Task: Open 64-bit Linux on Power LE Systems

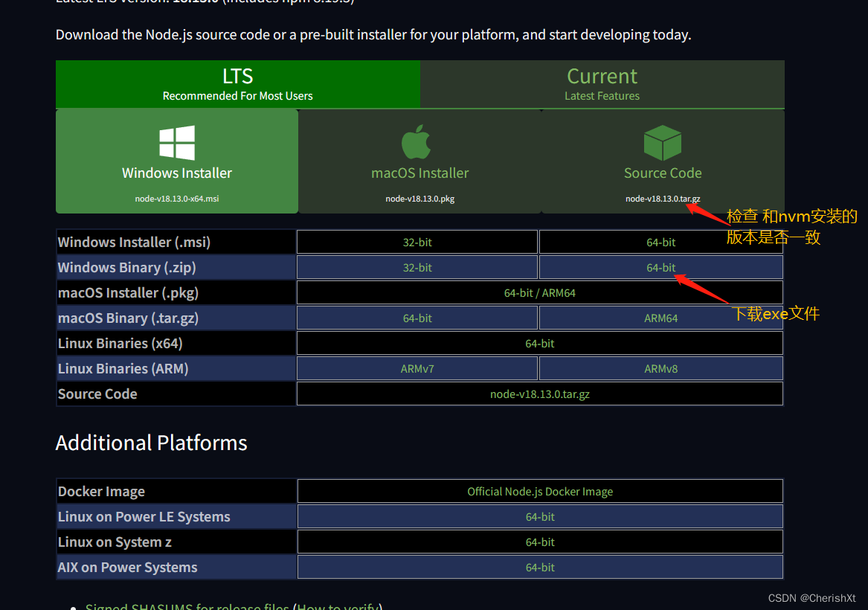Action: [540, 517]
